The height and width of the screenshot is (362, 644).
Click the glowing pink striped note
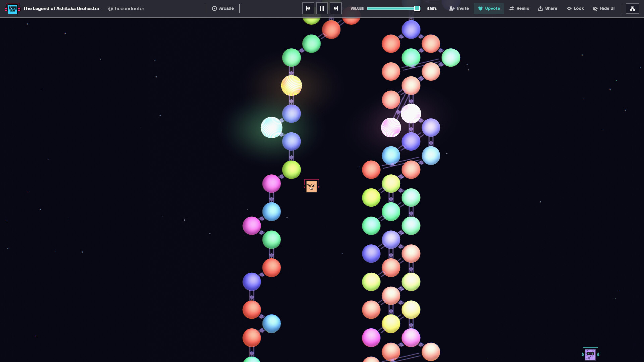pyautogui.click(x=391, y=127)
